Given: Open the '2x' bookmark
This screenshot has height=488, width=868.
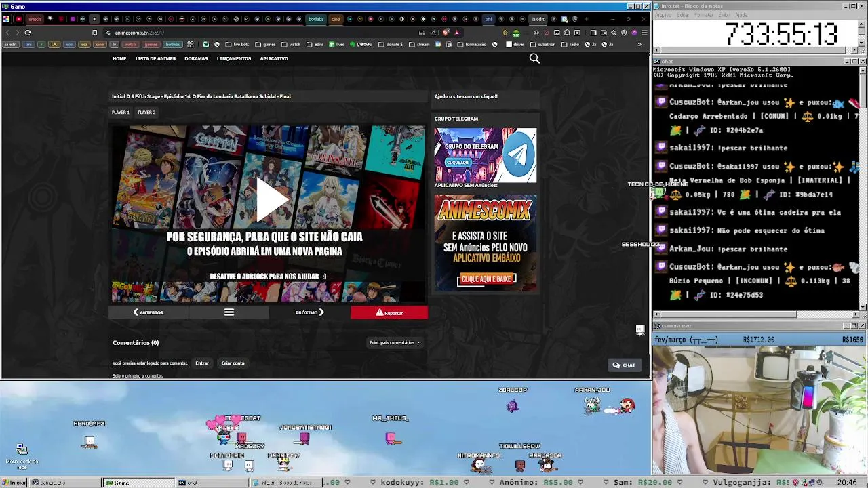Looking at the screenshot, I should pos(591,45).
